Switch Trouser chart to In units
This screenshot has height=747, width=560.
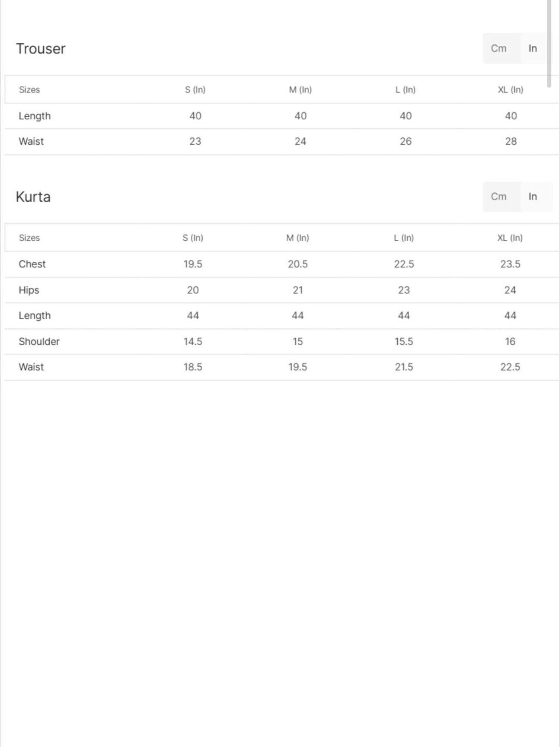(x=533, y=48)
